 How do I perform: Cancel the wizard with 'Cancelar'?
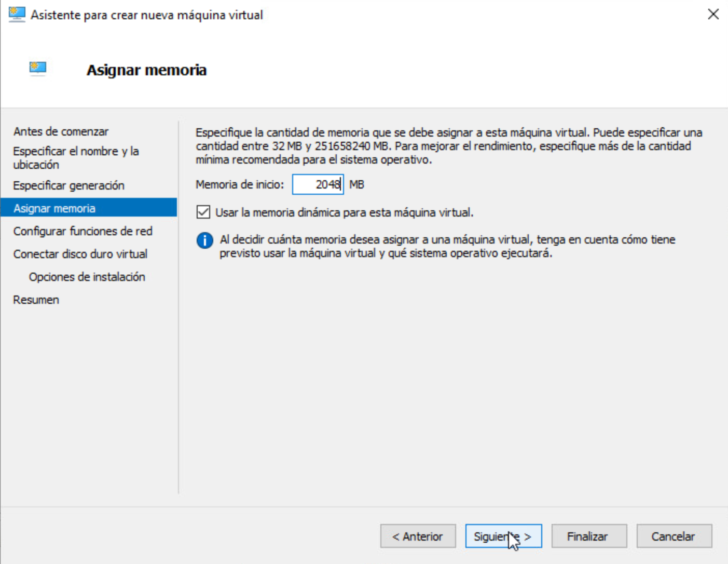click(x=674, y=536)
